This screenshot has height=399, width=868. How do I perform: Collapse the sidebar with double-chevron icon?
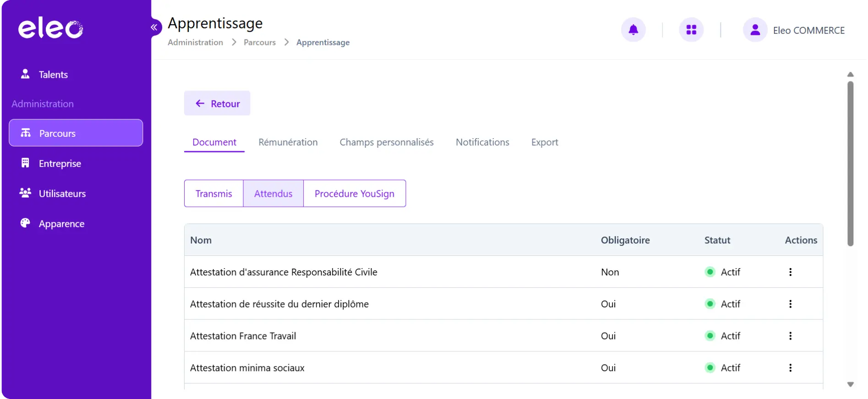tap(154, 27)
